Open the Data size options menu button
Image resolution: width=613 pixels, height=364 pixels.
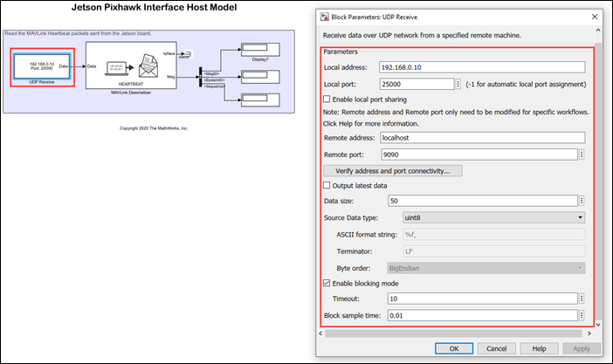click(582, 201)
